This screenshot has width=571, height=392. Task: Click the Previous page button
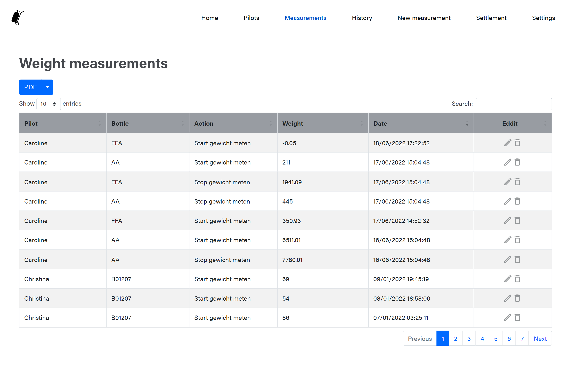pyautogui.click(x=420, y=338)
